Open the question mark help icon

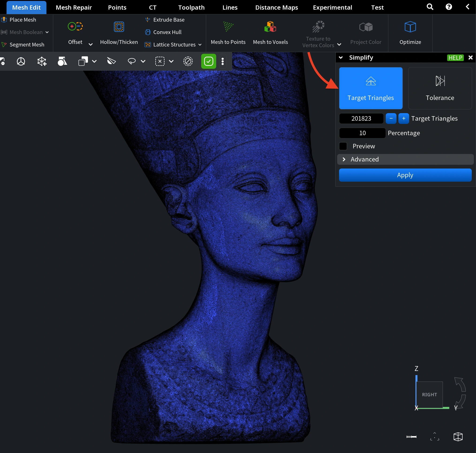pyautogui.click(x=449, y=7)
